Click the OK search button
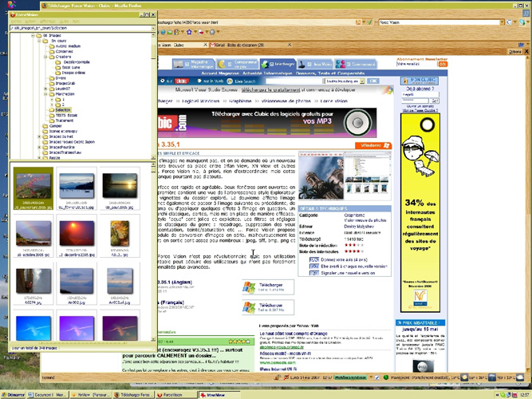The image size is (532, 399). pyautogui.click(x=373, y=81)
